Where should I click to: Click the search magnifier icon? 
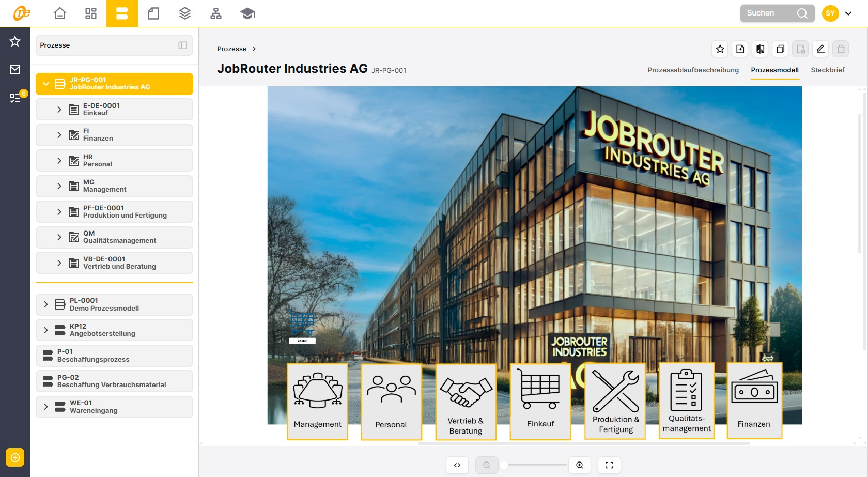[802, 13]
